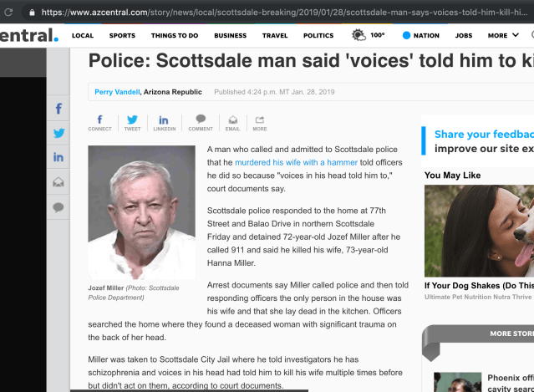Click the article headline text

311,61
